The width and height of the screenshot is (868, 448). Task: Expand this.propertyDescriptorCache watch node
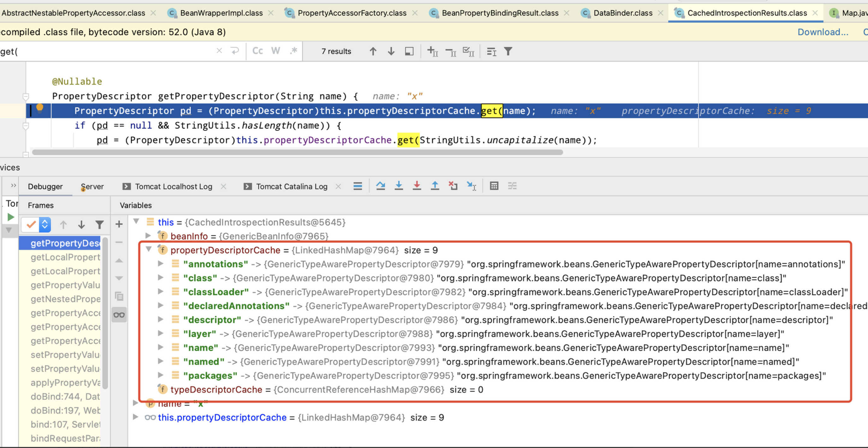135,417
